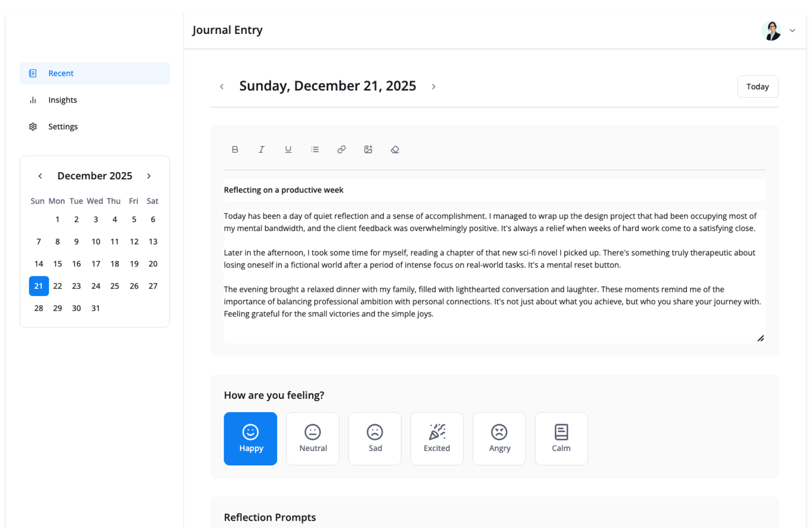Click the underline formatting icon

click(x=288, y=149)
